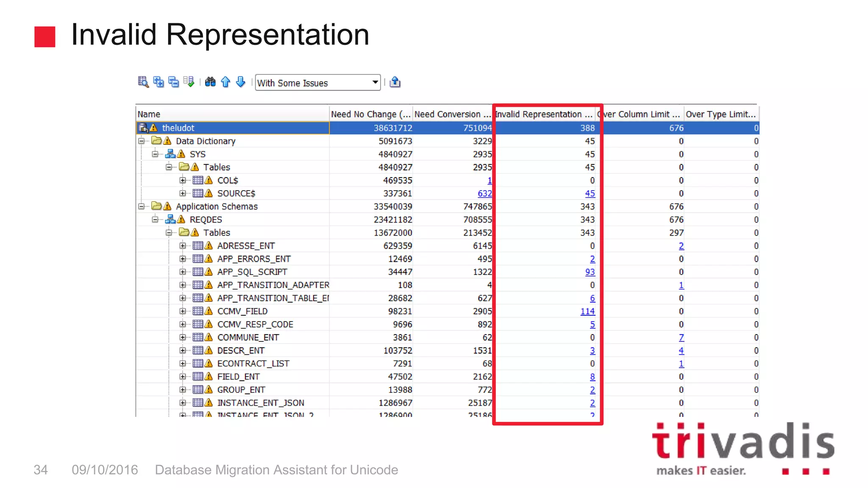This screenshot has height=488, width=868.
Task: Click the SOURCE$ table icon
Action: tap(198, 193)
